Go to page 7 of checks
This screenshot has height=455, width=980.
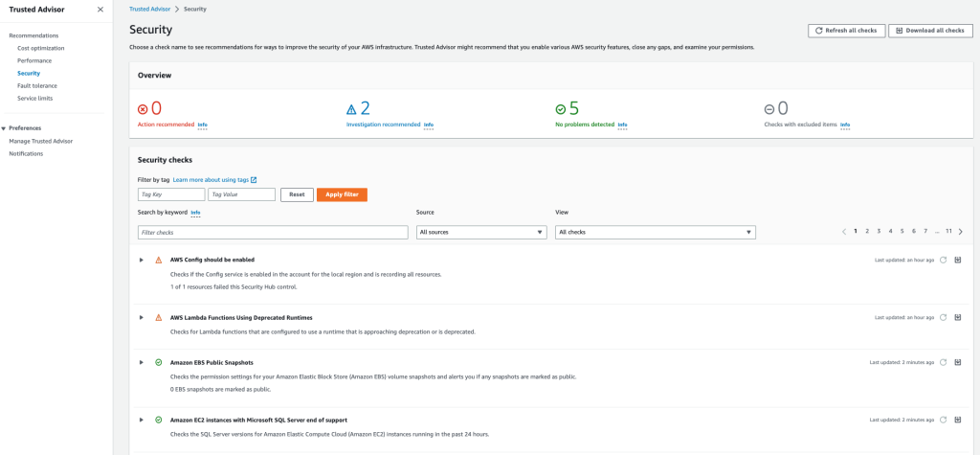pos(925,232)
